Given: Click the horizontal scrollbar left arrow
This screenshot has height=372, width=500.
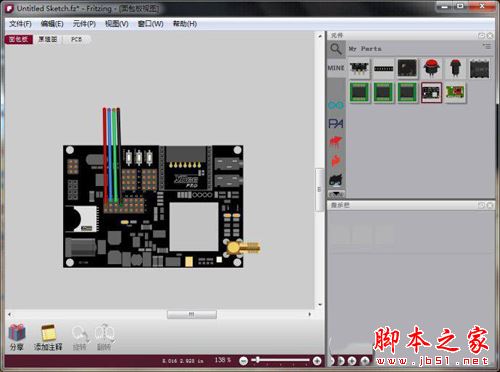Looking at the screenshot, I should [9, 314].
